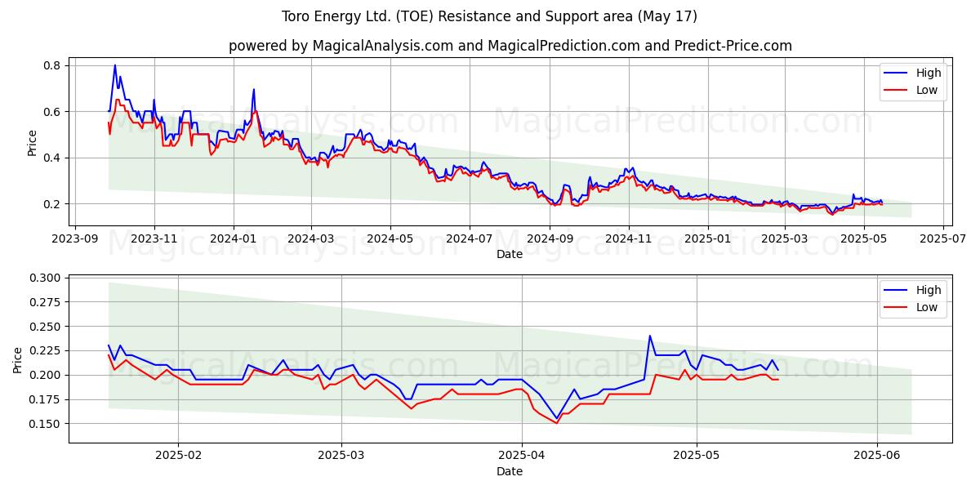This screenshot has width=980, height=490.
Task: Click the '2025-06' tick label
Action: coord(877,456)
